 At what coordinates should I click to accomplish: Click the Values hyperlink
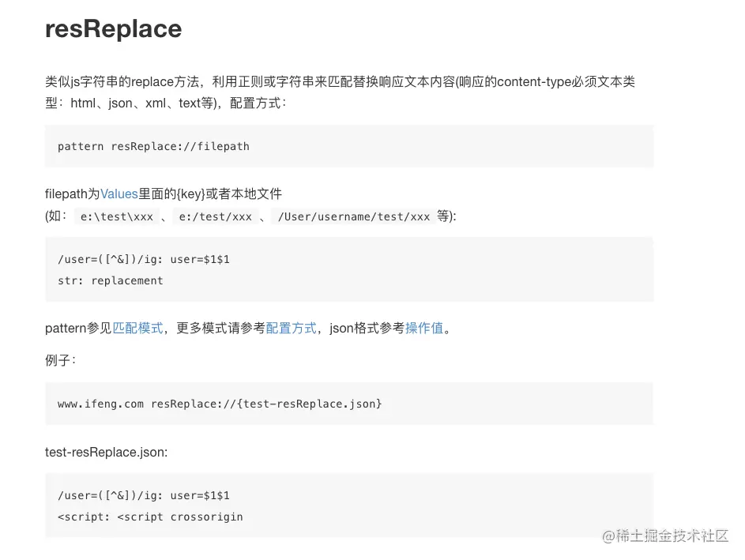tap(119, 194)
